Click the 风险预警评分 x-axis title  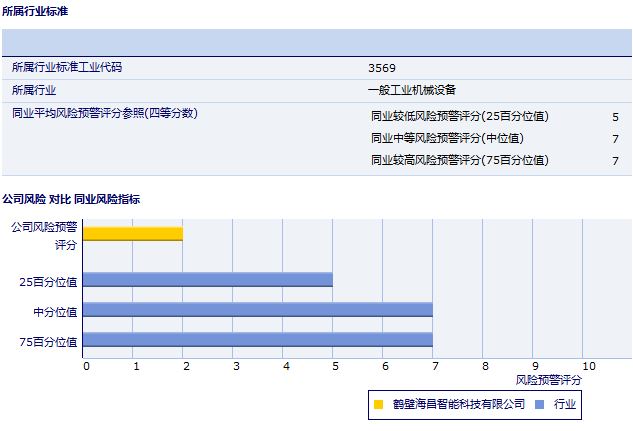(549, 380)
